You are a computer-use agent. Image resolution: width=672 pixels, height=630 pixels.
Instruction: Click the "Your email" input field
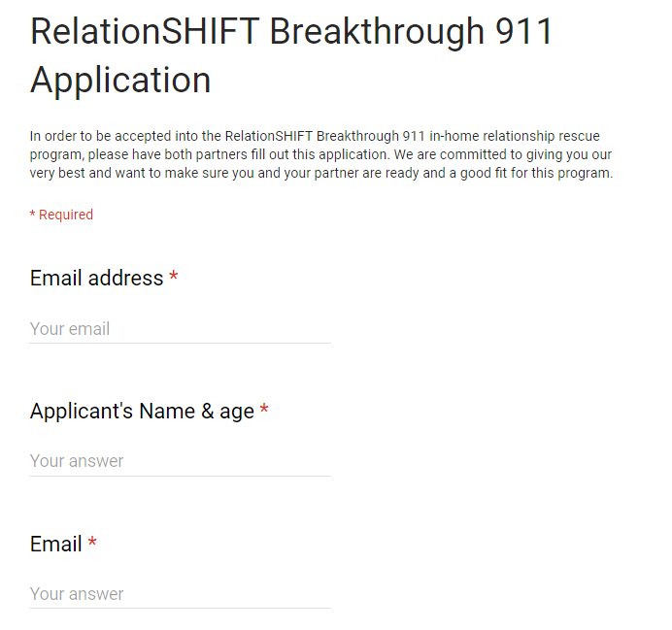click(x=180, y=328)
